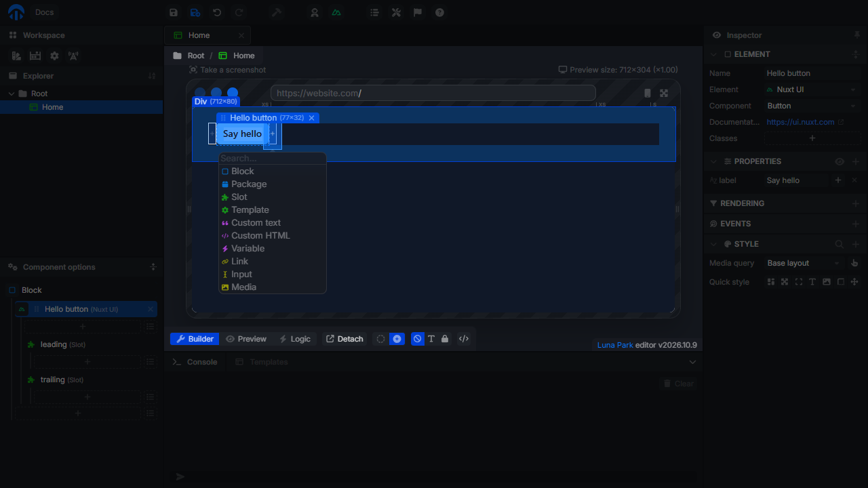Click the flag icon in top toolbar

[x=418, y=12]
